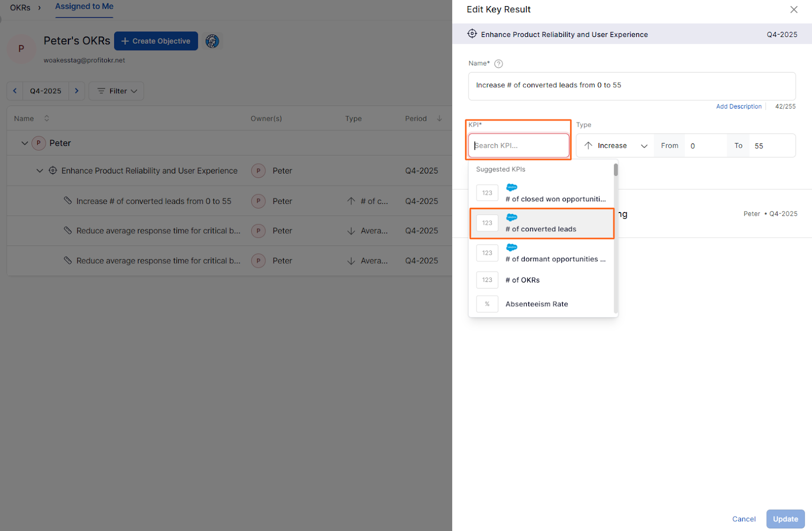812x531 pixels.
Task: Click the Owner(s) column header
Action: [266, 119]
